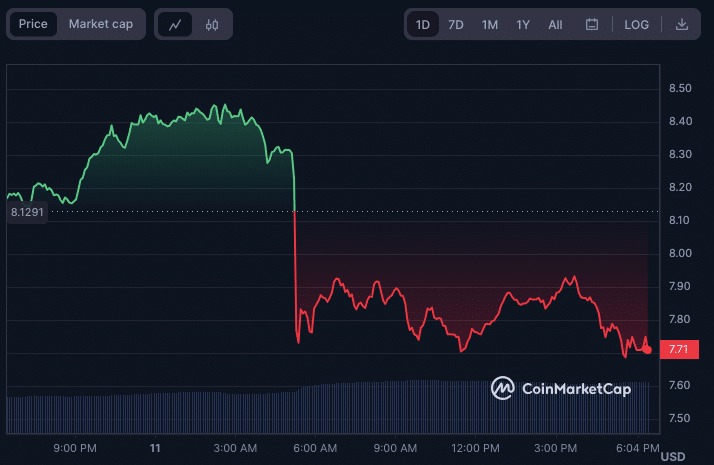Click the red 7.71 current price tag
This screenshot has width=714, height=465.
(x=678, y=349)
